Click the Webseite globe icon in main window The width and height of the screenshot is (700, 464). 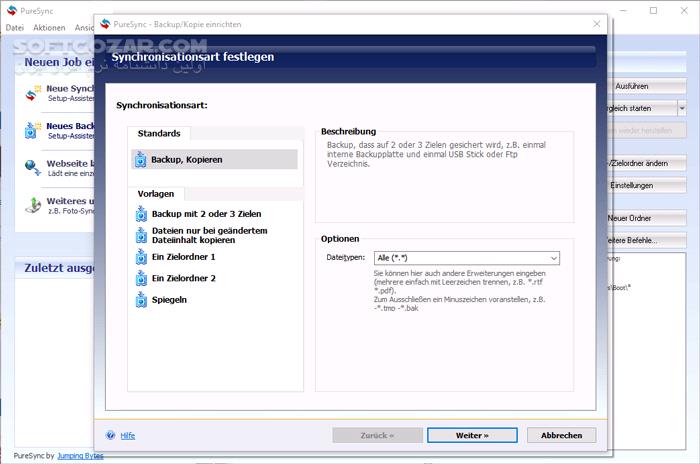click(33, 168)
